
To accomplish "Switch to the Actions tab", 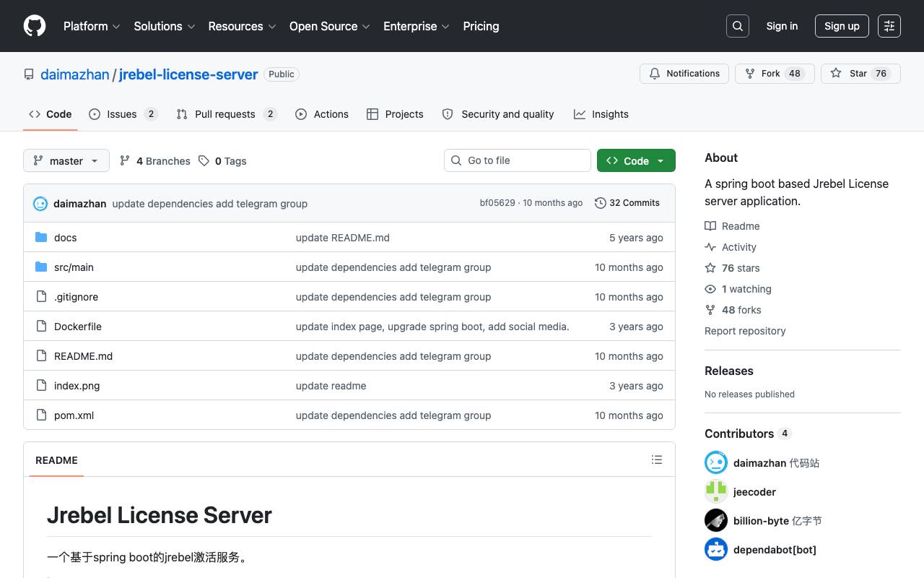I will pos(322,114).
